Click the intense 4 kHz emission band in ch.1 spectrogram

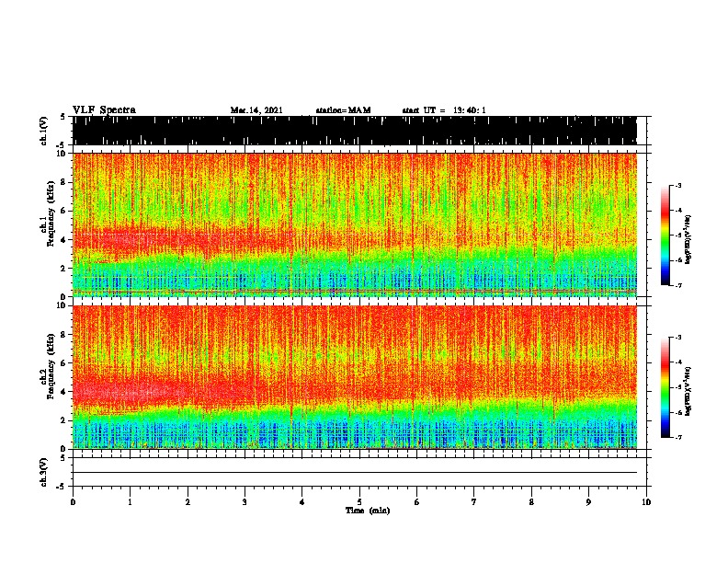coord(181,239)
